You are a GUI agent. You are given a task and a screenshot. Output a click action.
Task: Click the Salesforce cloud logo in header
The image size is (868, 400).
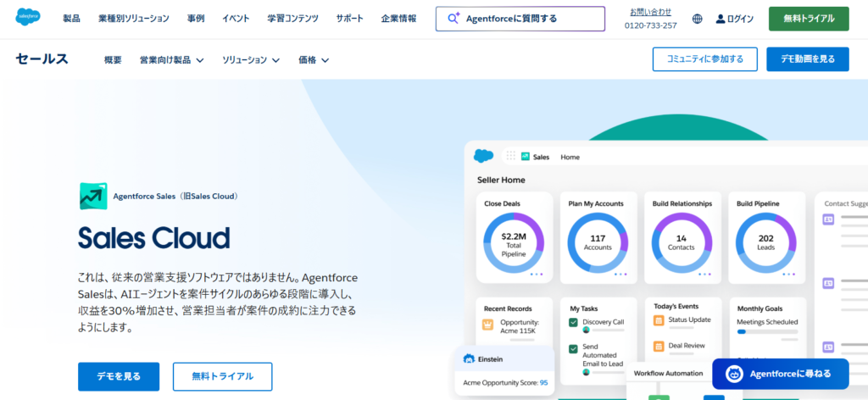[28, 18]
